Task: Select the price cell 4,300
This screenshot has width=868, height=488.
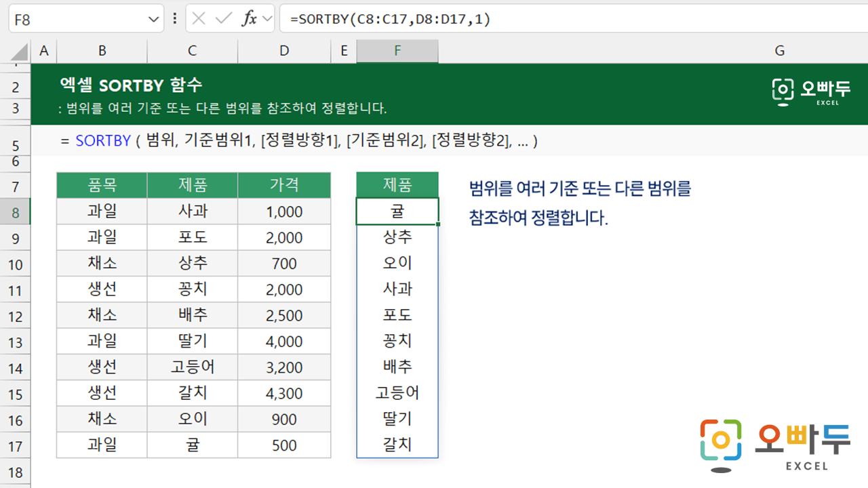Action: point(284,393)
